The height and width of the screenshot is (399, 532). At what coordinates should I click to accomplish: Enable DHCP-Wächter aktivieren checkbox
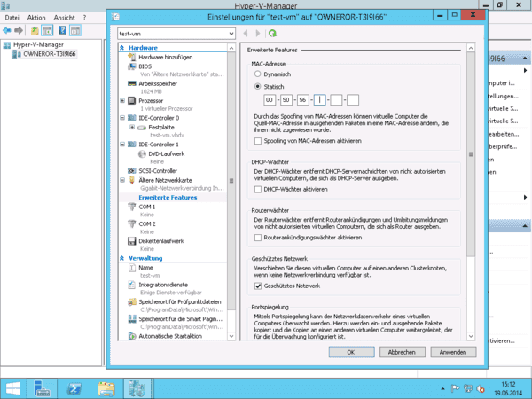tap(258, 190)
